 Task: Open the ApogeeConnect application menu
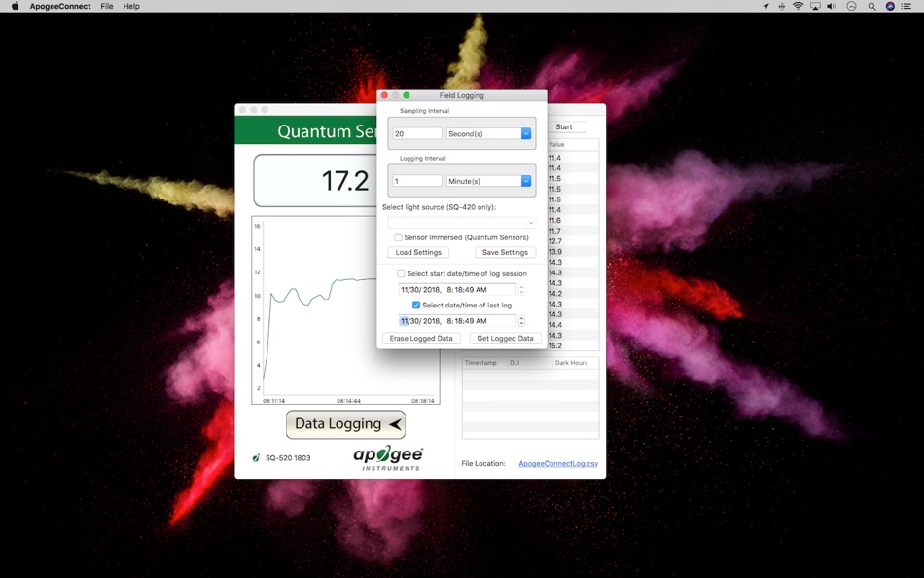60,6
